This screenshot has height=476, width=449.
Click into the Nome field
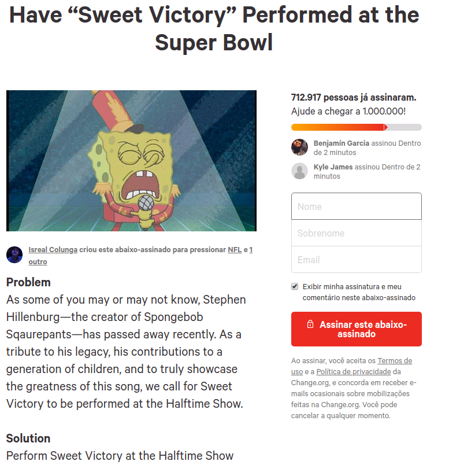pos(356,206)
